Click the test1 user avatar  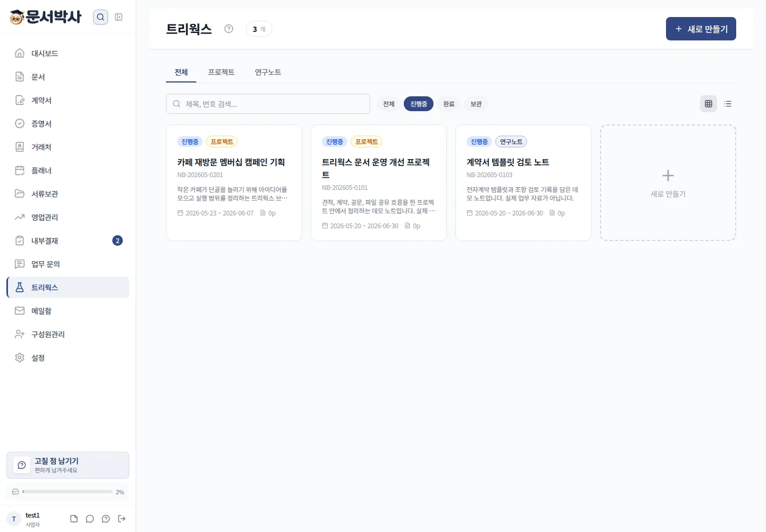click(14, 519)
